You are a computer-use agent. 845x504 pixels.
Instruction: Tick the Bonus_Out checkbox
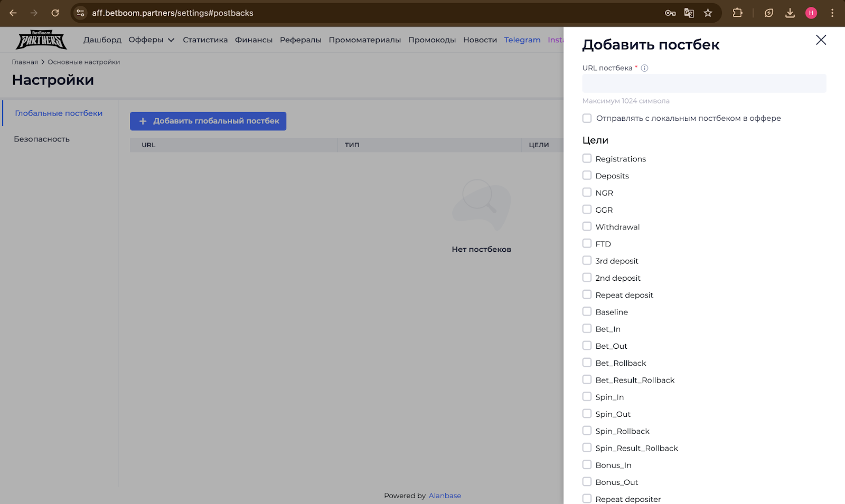[x=587, y=482]
